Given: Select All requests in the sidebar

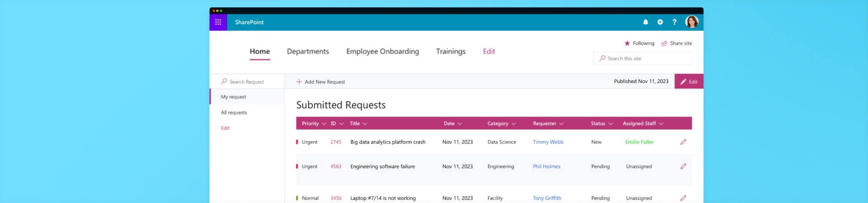Looking at the screenshot, I should pos(234,113).
